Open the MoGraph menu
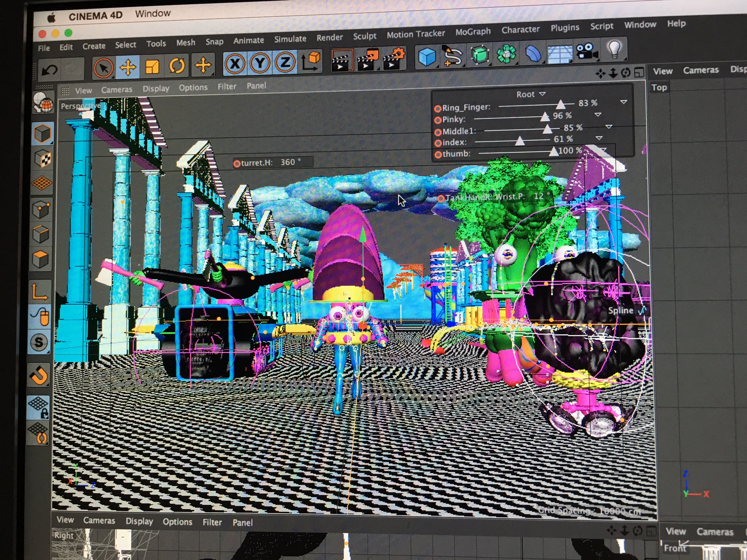The image size is (747, 560). point(473,32)
